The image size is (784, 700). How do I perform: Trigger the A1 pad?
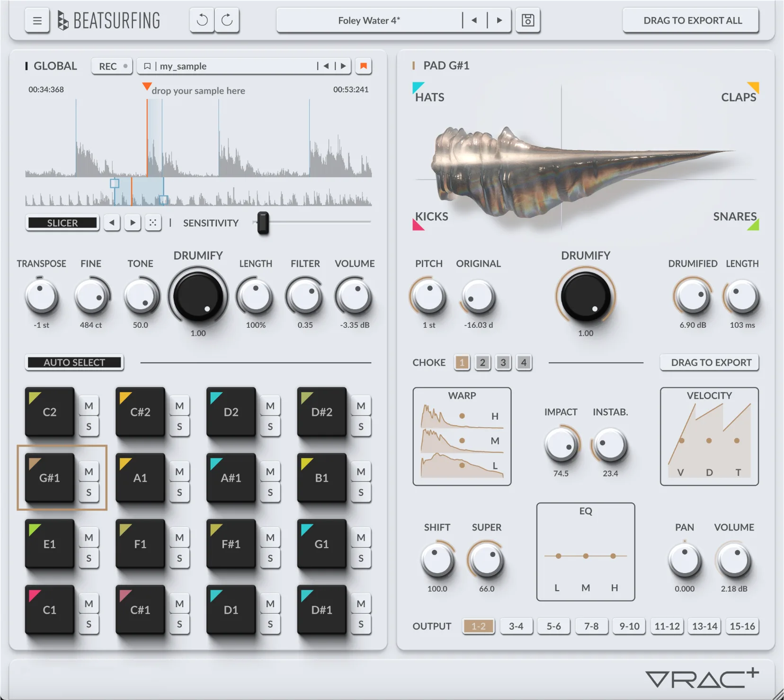pos(140,478)
